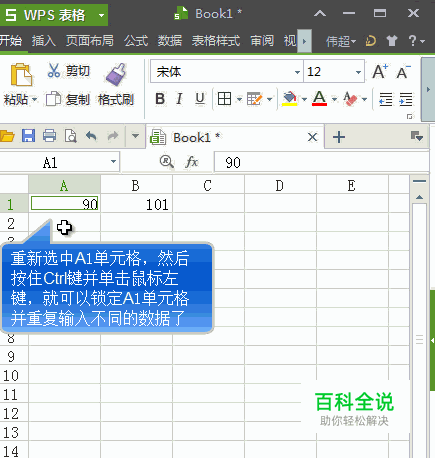Select the Book1 document tab
The height and width of the screenshot is (458, 435).
[x=235, y=137]
